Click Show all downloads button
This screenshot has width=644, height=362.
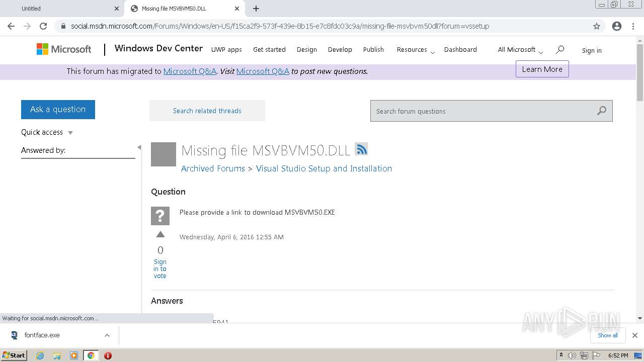608,335
